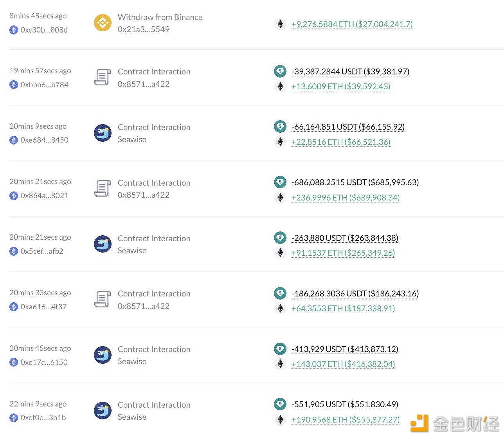Viewport: 504px width, 437px height.
Task: Click ETH token icon beside +64.3553 ETH
Action: click(280, 308)
